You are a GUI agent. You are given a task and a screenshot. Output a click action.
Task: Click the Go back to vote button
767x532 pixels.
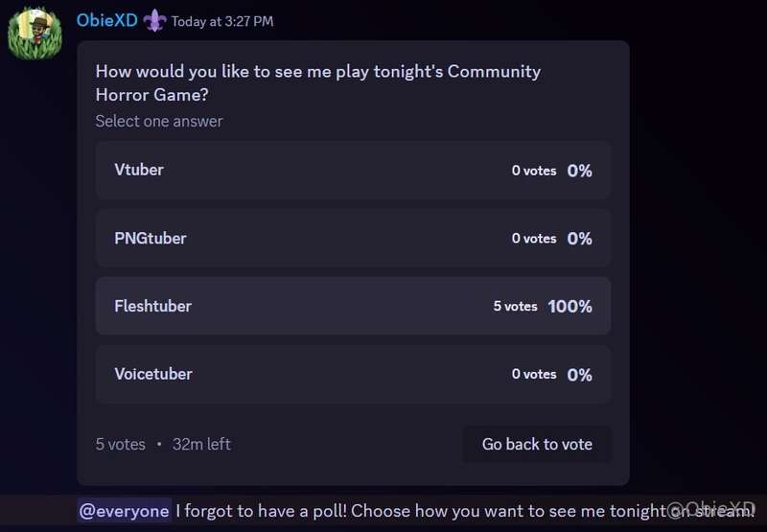tap(537, 444)
